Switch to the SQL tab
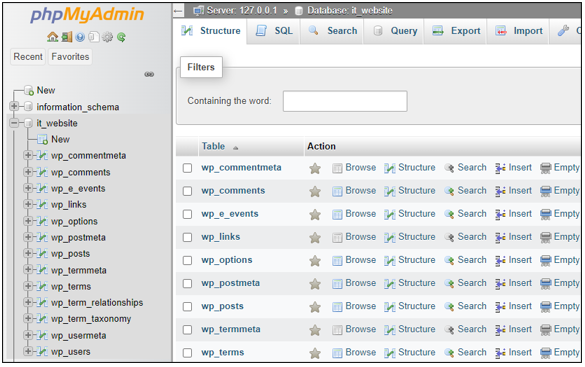 (274, 31)
